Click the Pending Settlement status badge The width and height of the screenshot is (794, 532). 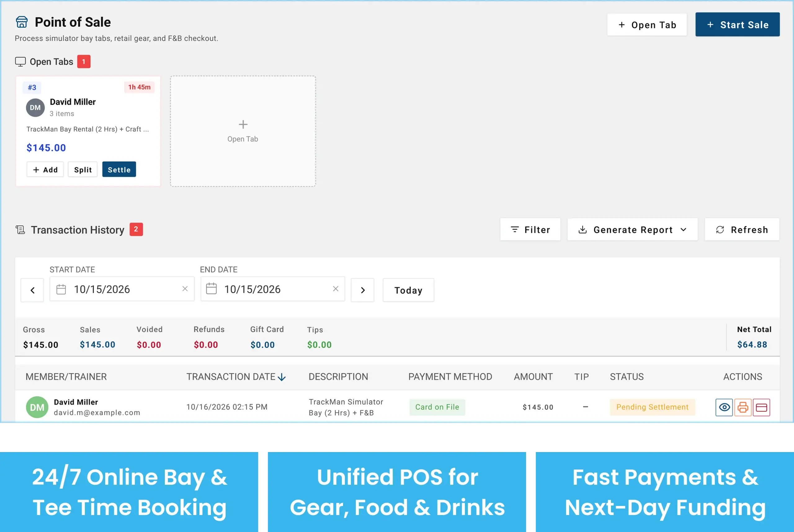(x=653, y=407)
